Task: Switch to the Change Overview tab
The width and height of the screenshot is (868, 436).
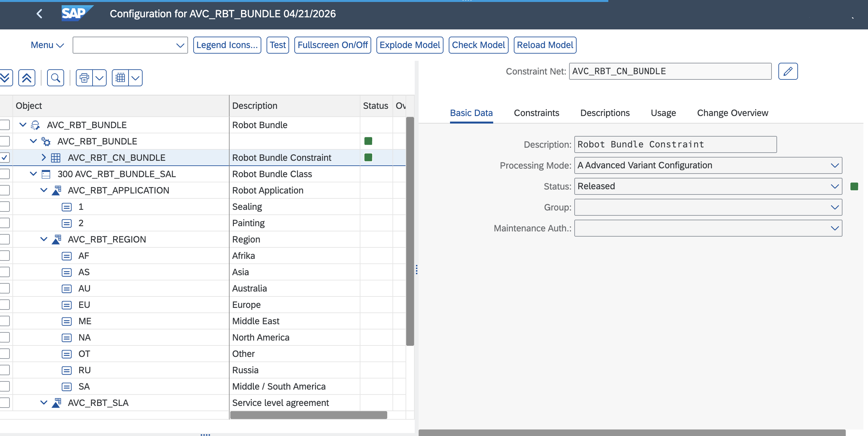Action: 733,113
